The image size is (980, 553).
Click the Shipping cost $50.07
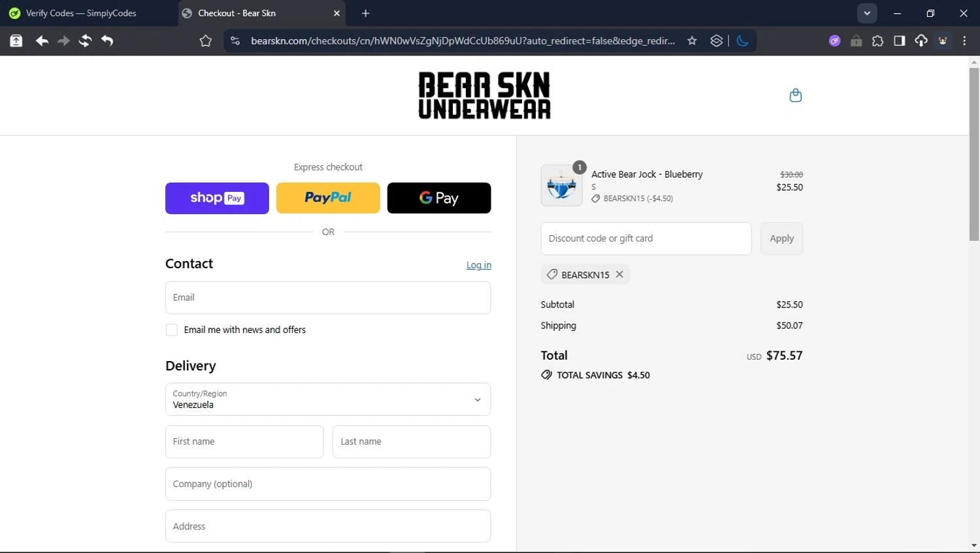click(x=789, y=325)
